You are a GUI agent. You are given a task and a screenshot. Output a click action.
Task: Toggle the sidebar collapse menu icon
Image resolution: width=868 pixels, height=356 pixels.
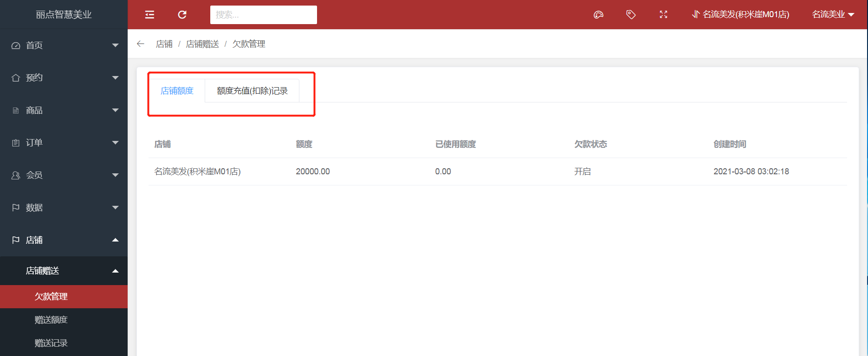pyautogui.click(x=149, y=15)
